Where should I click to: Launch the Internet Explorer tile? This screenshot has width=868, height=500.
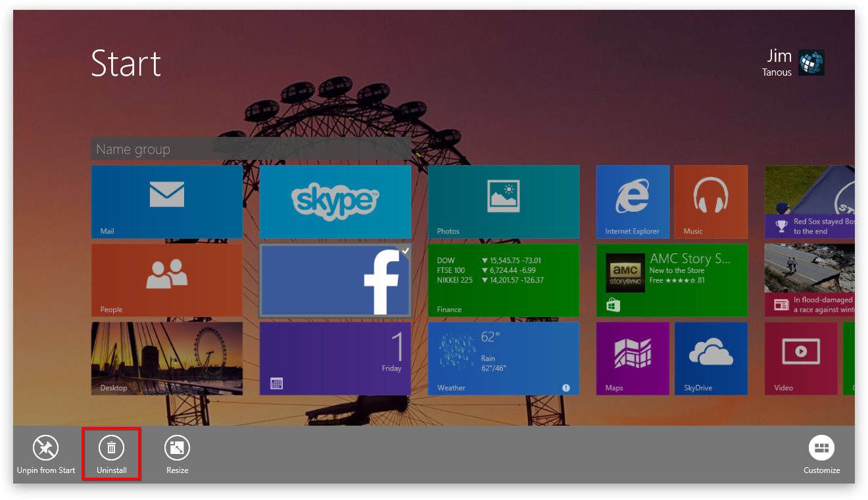point(633,201)
